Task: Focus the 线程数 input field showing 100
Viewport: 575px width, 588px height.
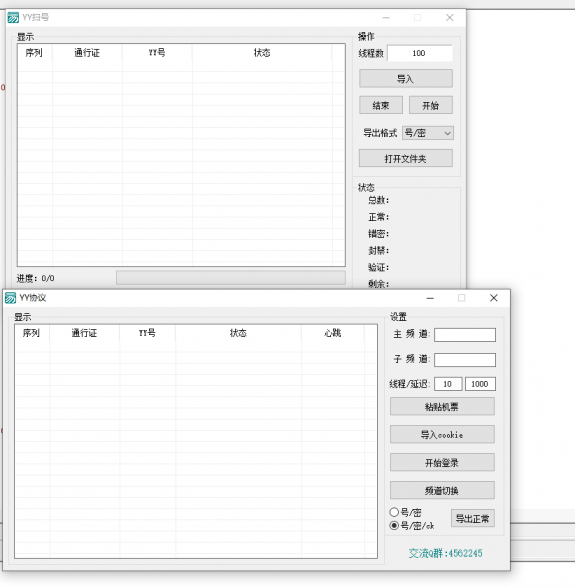Action: tap(419, 53)
